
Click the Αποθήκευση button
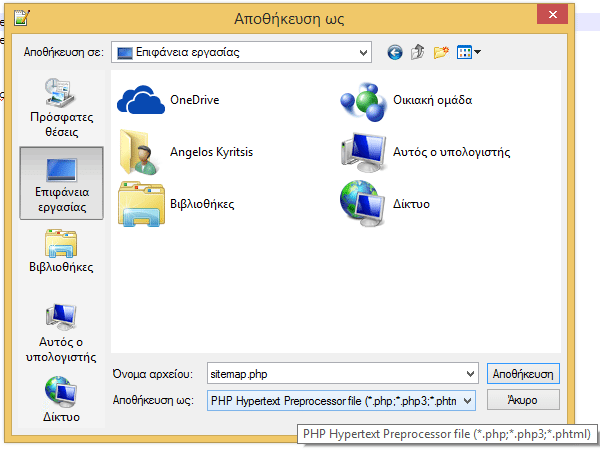pyautogui.click(x=523, y=374)
